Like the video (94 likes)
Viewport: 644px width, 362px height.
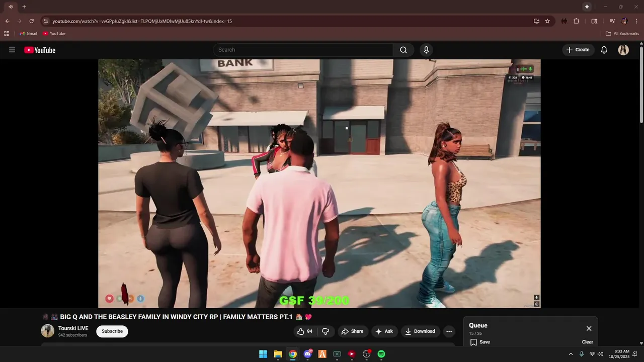(305, 331)
